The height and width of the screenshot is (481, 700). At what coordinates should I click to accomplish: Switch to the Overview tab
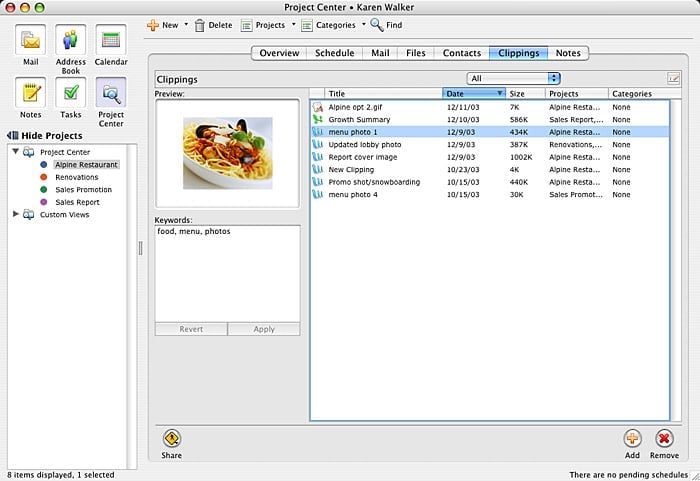[279, 53]
